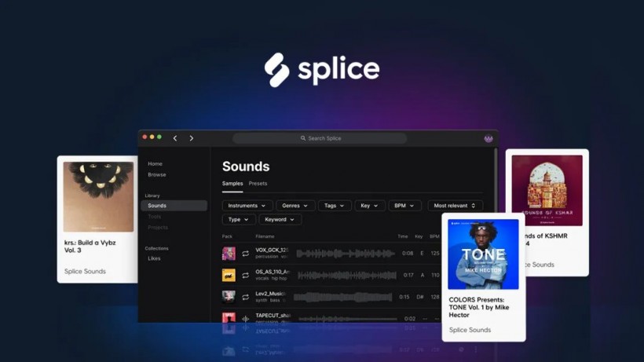Open the pack artwork for Lev2_Music sample
This screenshot has height=362, width=644.
(x=229, y=297)
